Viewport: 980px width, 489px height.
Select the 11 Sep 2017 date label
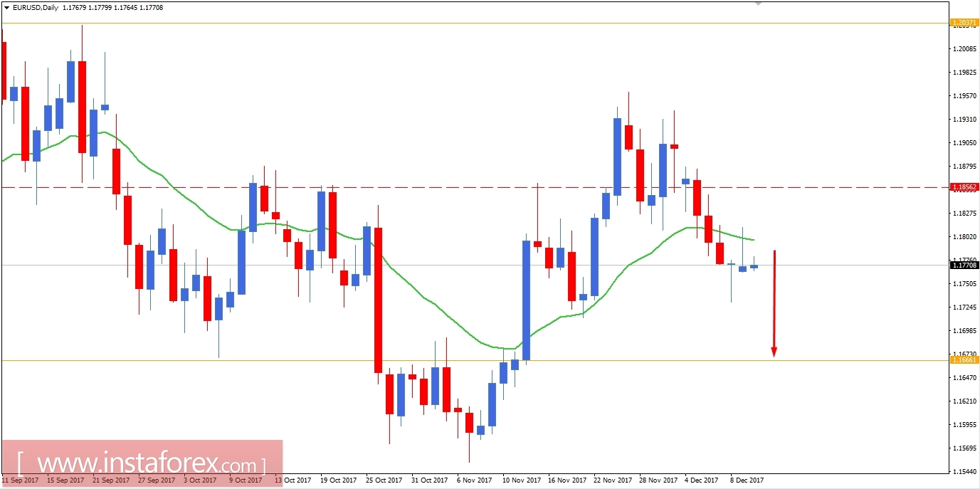click(20, 480)
